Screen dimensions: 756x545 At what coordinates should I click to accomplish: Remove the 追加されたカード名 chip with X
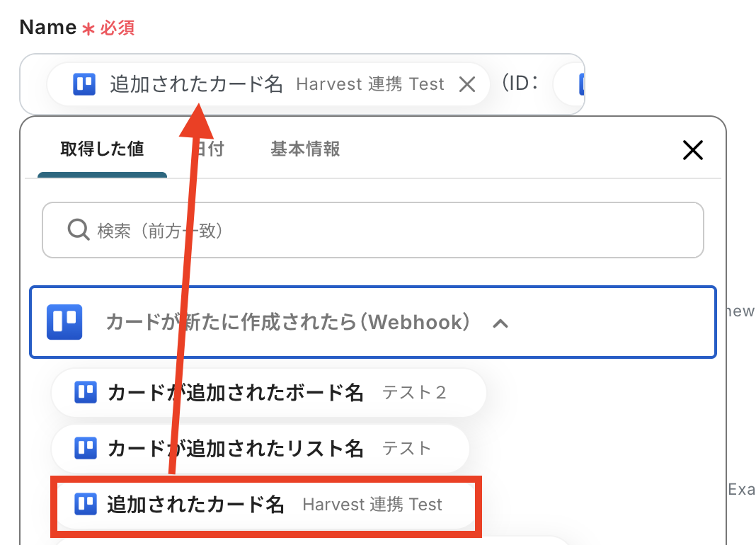466,84
